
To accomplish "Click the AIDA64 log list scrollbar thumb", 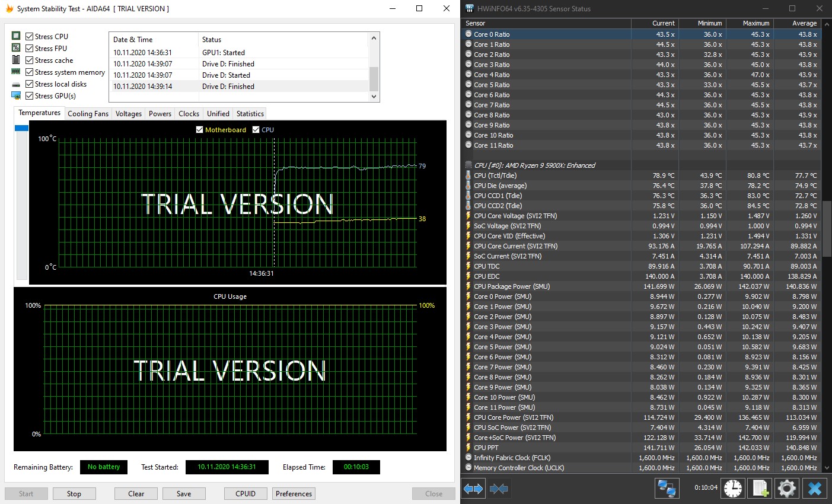I will 374,78.
